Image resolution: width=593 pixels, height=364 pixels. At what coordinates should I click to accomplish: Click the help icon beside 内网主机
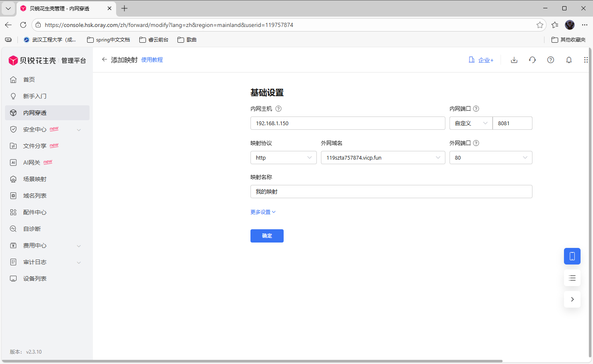coord(279,109)
